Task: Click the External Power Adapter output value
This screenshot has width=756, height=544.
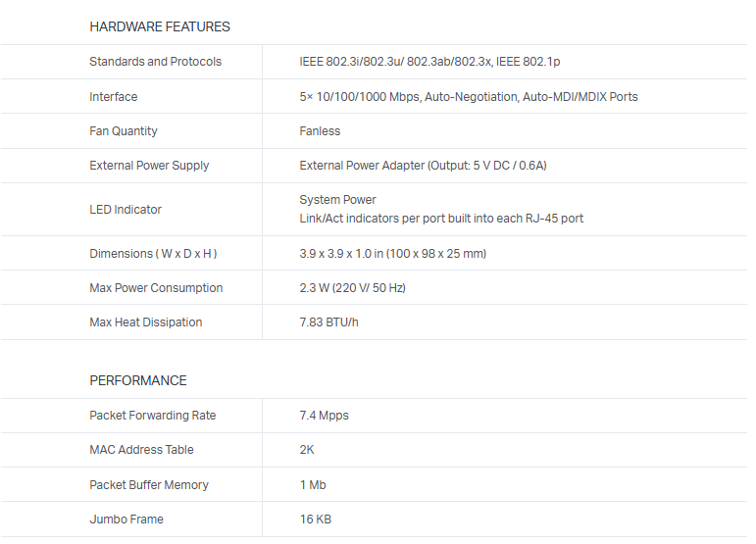Action: click(423, 166)
